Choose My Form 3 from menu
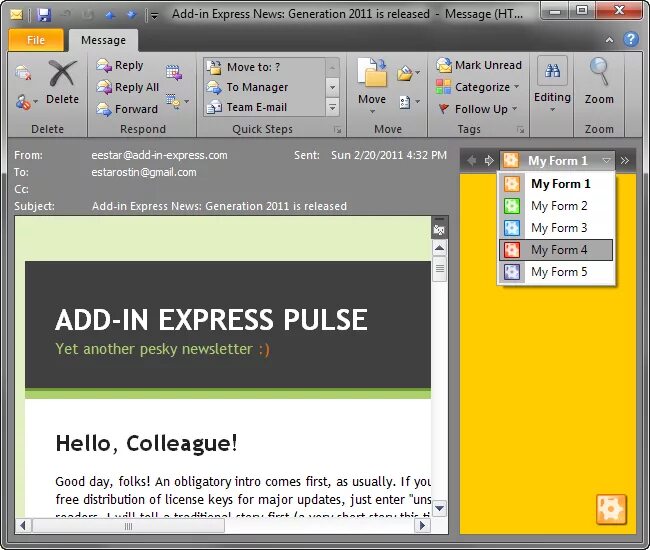Viewport: 650px width, 550px height. [x=556, y=228]
